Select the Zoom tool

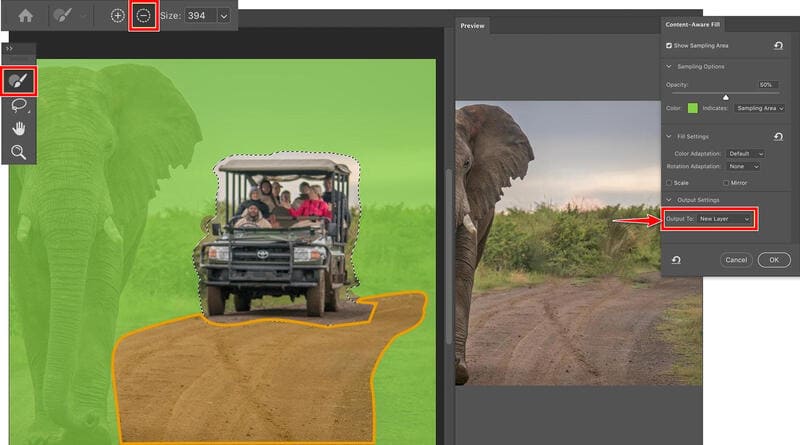click(19, 152)
